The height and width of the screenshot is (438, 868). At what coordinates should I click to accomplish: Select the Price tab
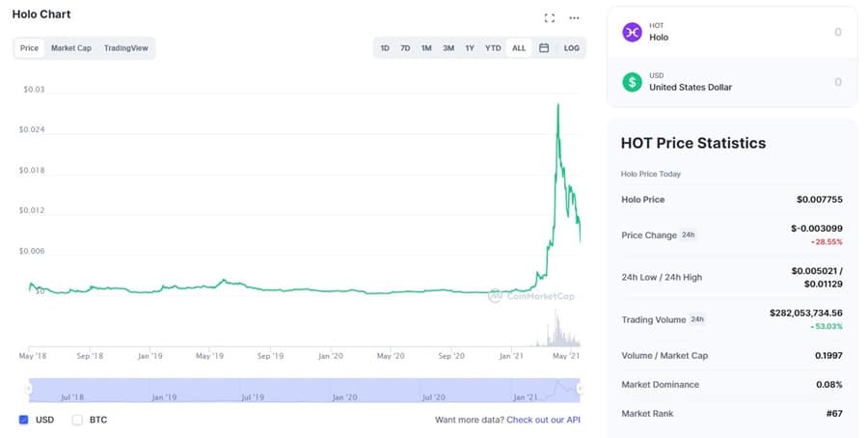point(30,48)
